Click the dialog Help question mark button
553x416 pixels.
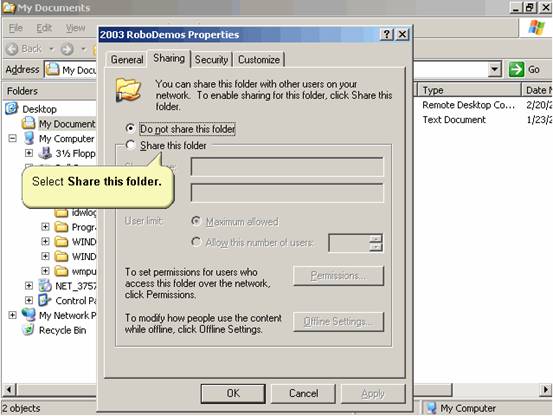[x=387, y=34]
